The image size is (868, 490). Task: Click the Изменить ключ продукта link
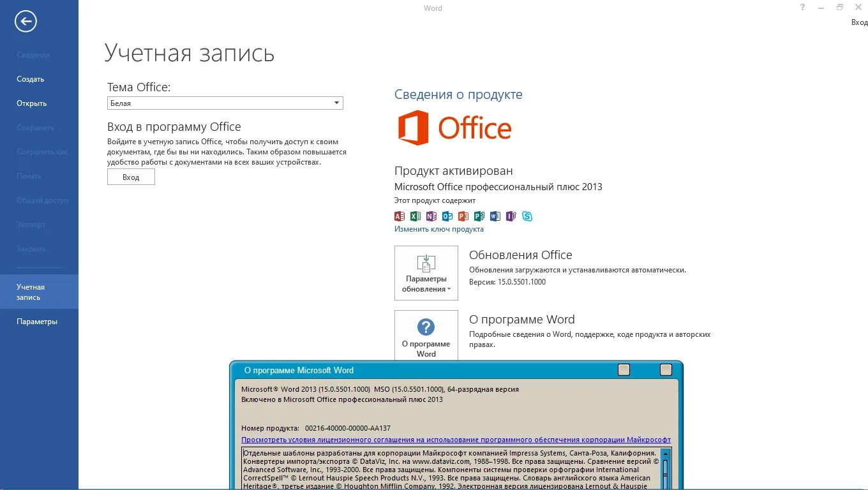tap(439, 229)
